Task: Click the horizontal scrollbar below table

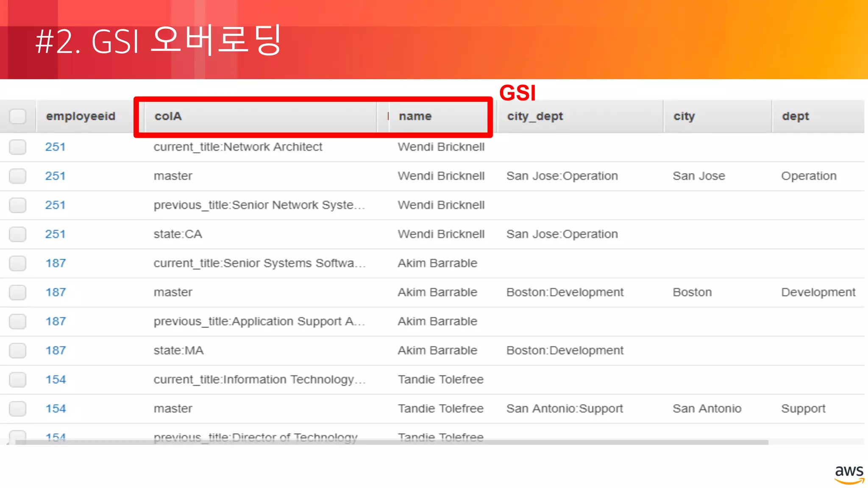Action: point(392,442)
